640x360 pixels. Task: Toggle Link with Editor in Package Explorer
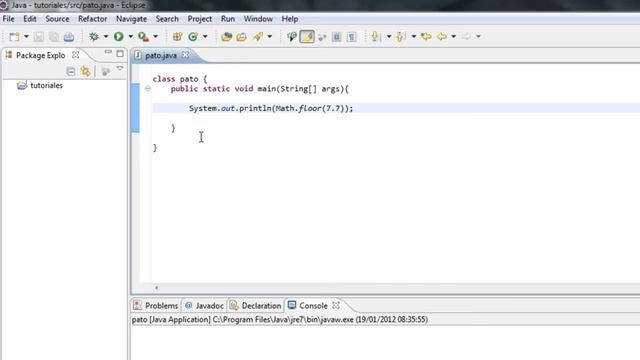[x=85, y=71]
